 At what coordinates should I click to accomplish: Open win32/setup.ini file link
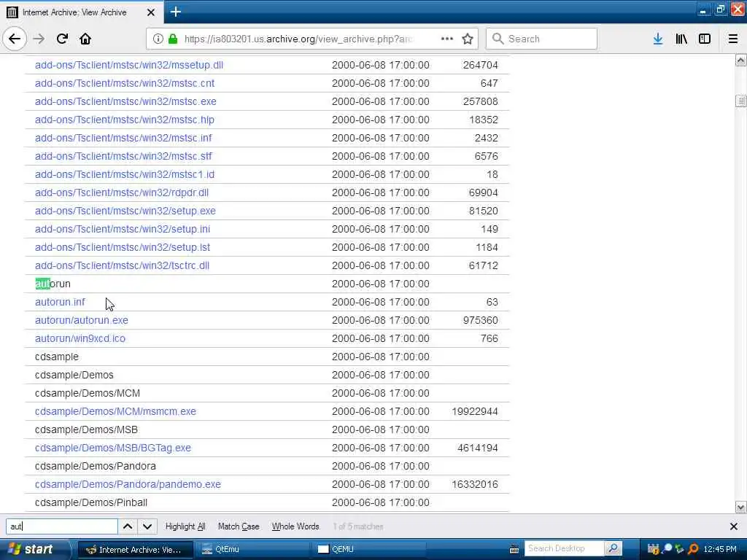click(123, 229)
